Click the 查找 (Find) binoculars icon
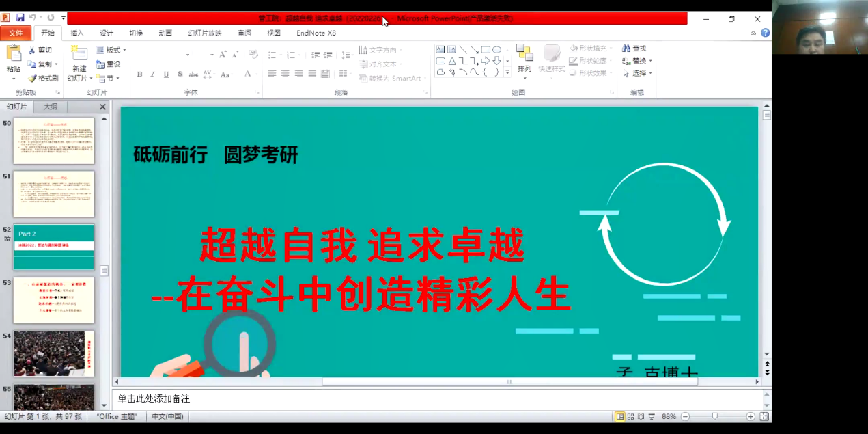The image size is (868, 434). 626,49
